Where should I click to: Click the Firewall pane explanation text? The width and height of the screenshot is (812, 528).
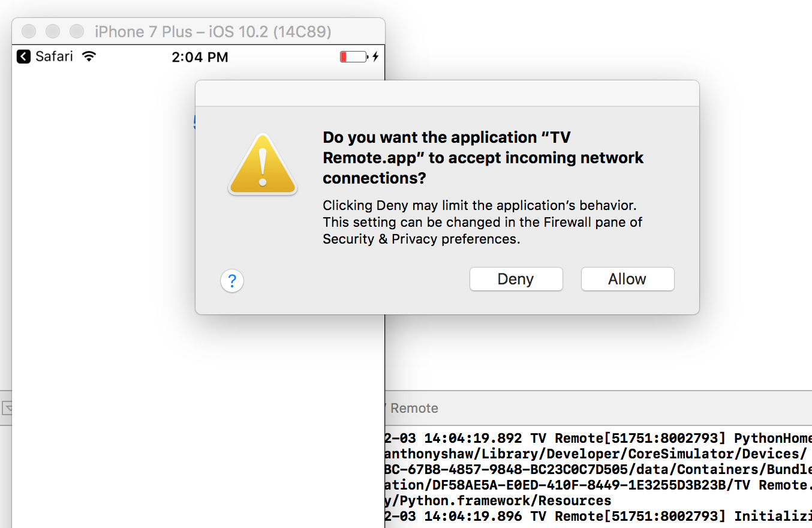tap(482, 222)
